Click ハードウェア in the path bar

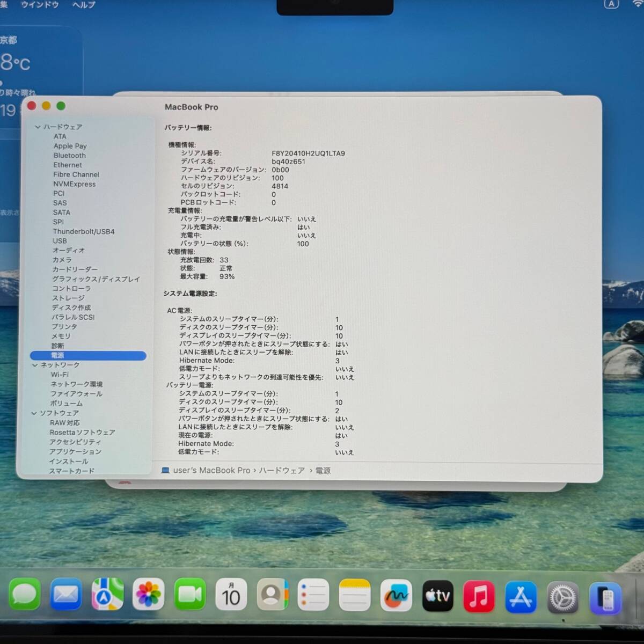pyautogui.click(x=282, y=471)
